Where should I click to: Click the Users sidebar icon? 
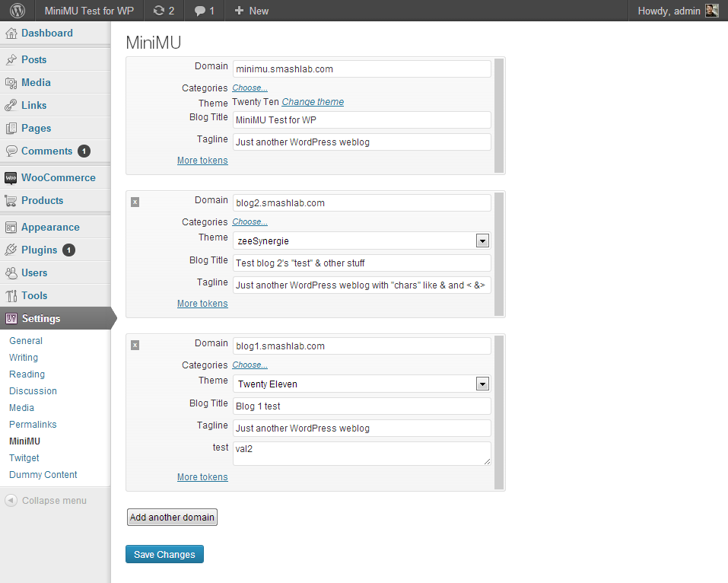coord(11,272)
